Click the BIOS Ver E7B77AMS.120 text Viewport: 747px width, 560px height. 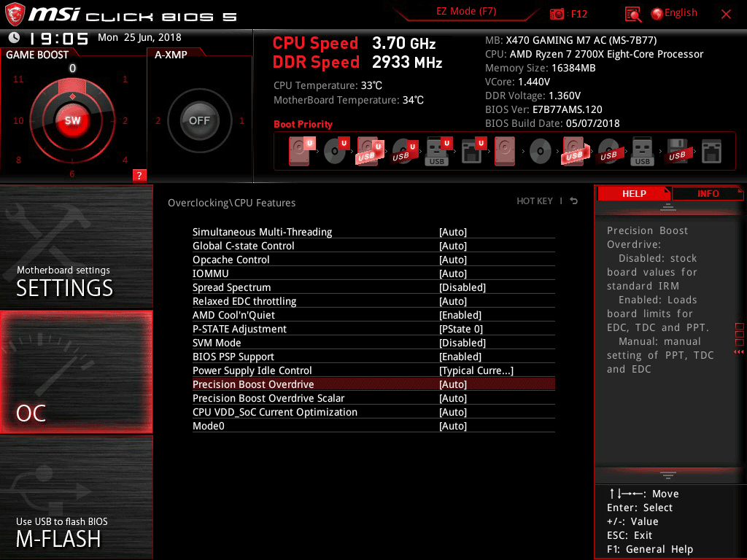click(543, 109)
